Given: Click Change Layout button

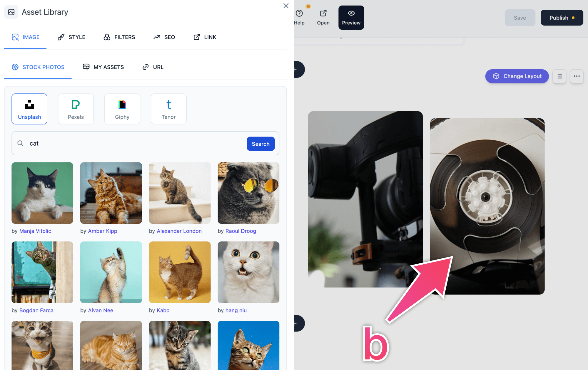Looking at the screenshot, I should (517, 76).
